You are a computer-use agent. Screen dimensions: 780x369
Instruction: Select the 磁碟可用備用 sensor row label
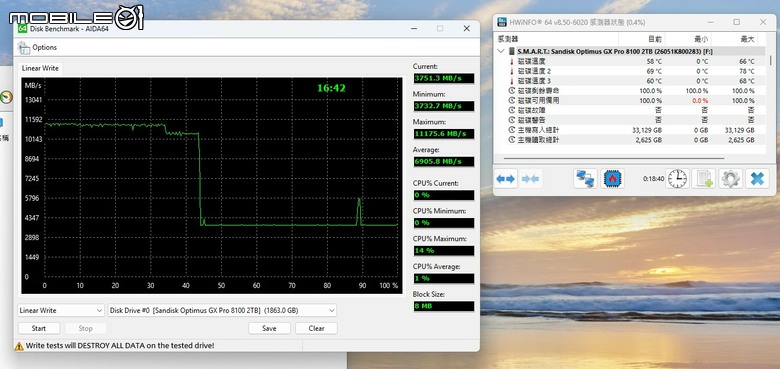[x=538, y=100]
